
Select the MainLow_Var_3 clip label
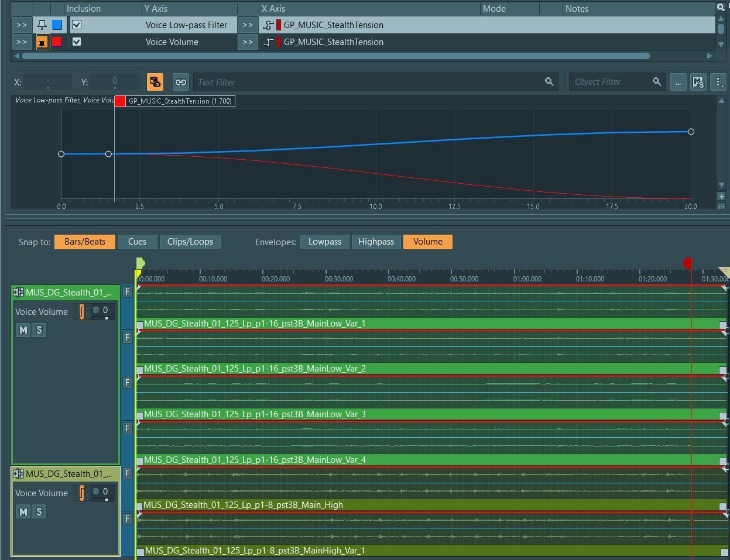[x=255, y=414]
